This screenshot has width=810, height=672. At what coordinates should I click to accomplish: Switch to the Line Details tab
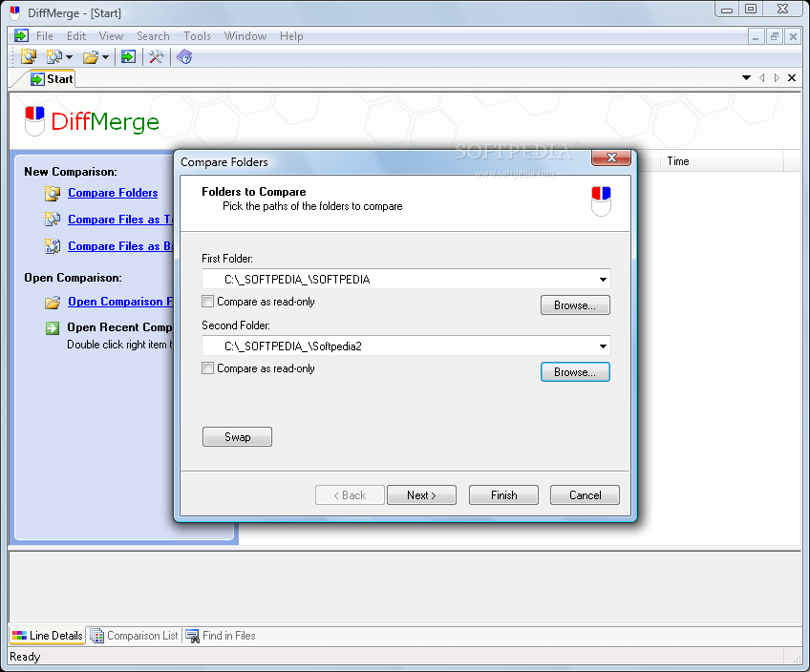[48, 636]
